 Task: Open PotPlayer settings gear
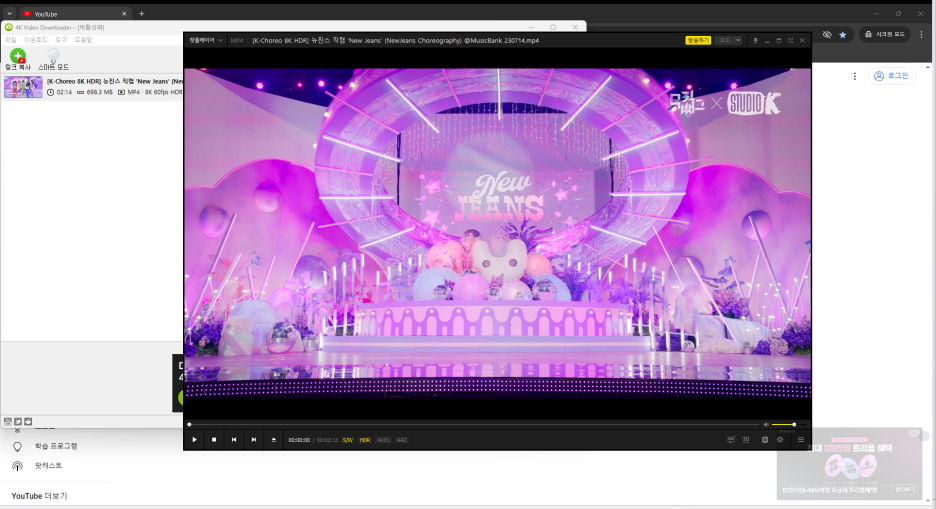click(780, 440)
